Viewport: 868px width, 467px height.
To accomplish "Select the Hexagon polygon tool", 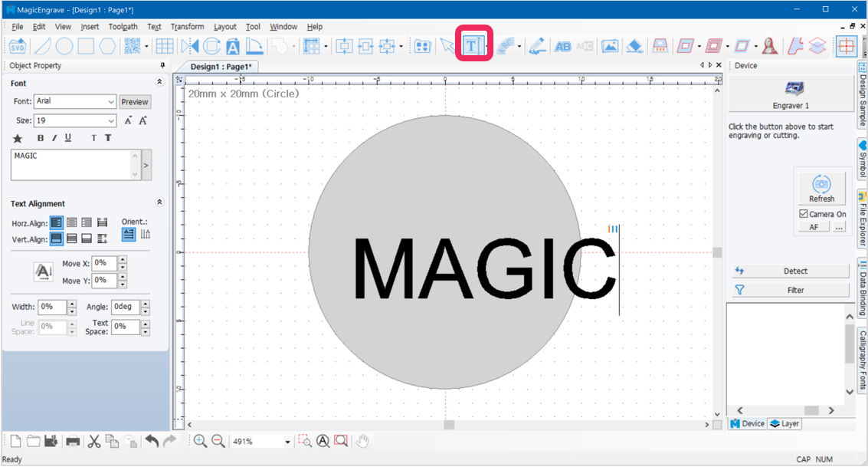I will click(107, 46).
